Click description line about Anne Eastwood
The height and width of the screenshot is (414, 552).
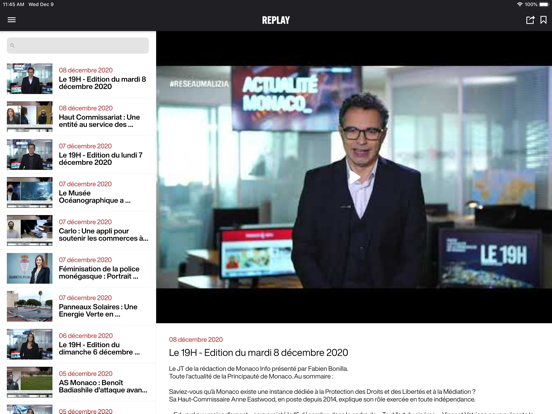[322, 400]
